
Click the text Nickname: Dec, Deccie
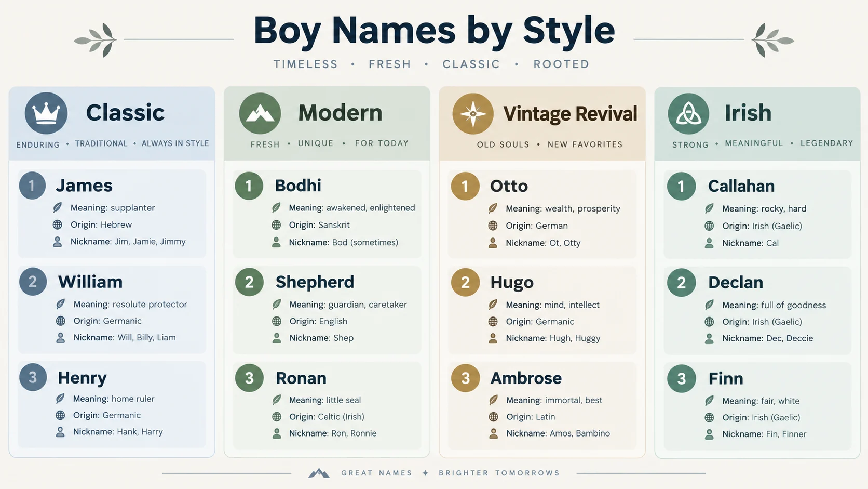[x=768, y=338]
